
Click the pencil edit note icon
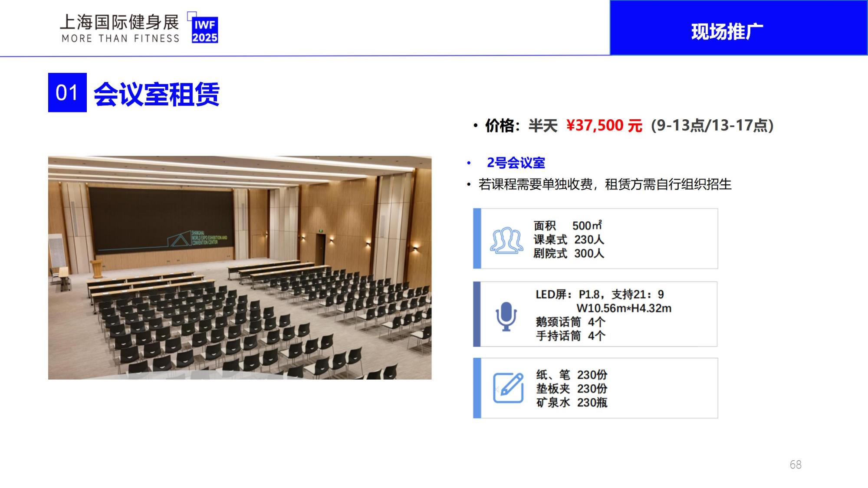508,388
